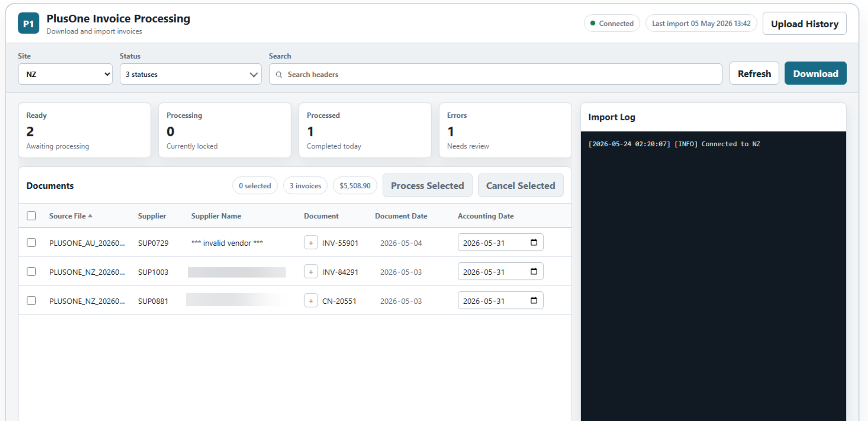Click in the Search headers field
868x421 pixels.
[x=496, y=74]
